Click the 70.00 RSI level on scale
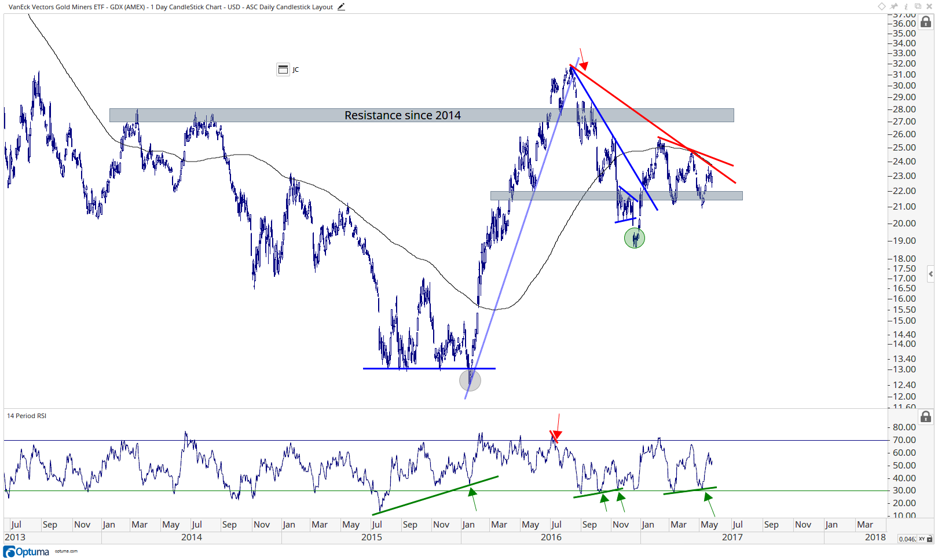 coord(904,440)
